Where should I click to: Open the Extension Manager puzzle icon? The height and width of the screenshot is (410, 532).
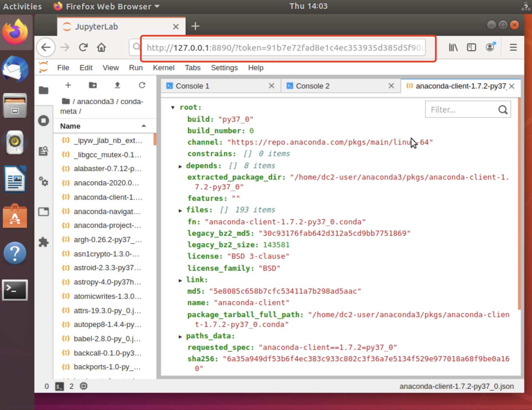[x=44, y=242]
